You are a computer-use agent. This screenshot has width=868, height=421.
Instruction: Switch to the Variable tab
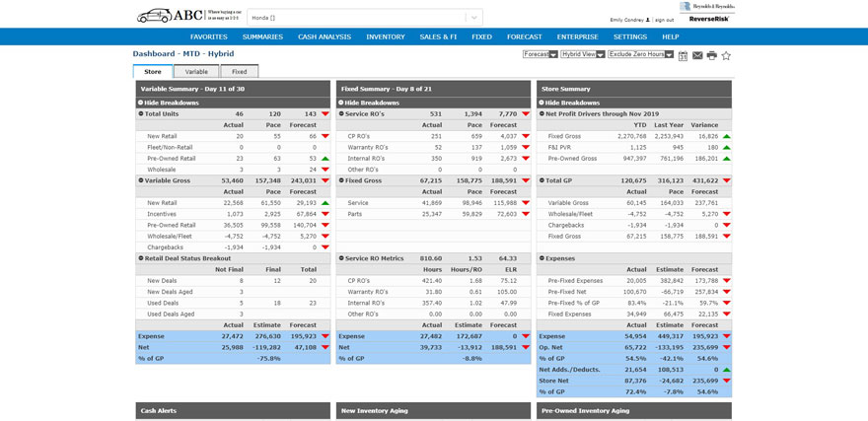(x=196, y=72)
